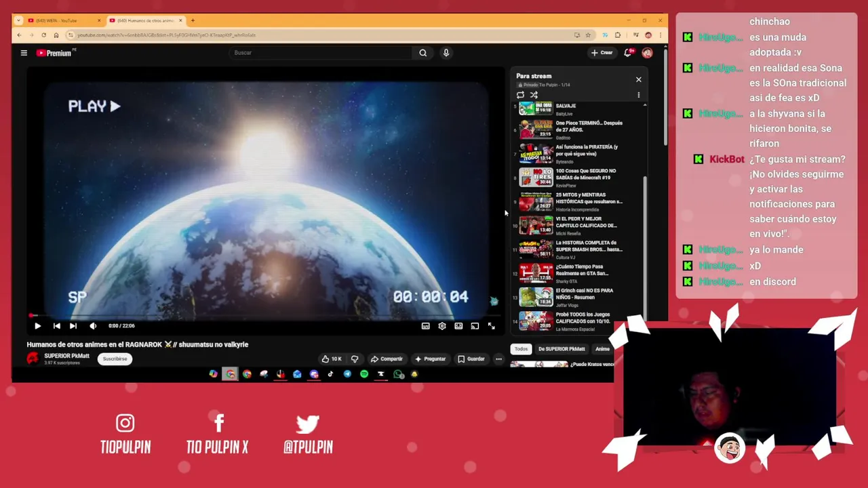Image resolution: width=868 pixels, height=488 pixels.
Task: Mute the video volume
Action: point(93,326)
